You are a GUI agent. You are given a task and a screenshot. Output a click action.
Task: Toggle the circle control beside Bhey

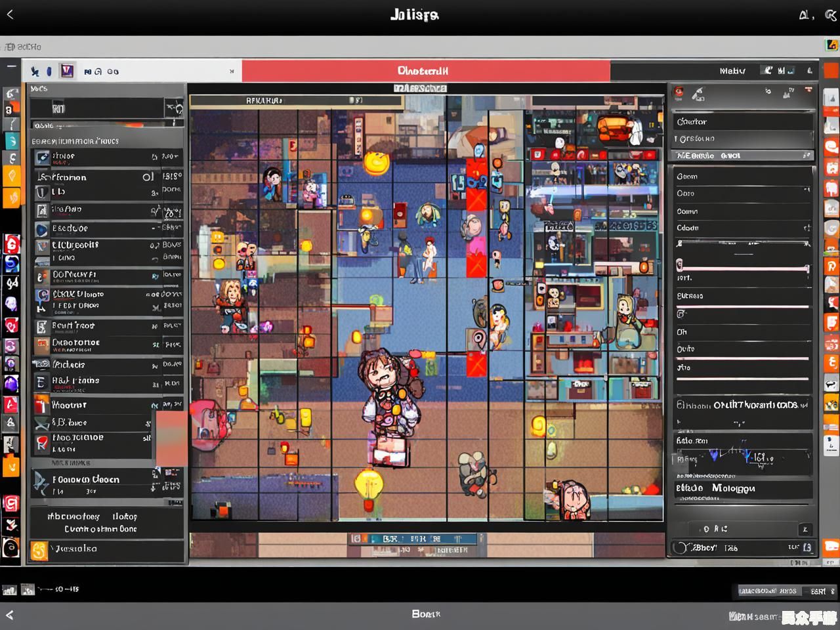pos(682,547)
